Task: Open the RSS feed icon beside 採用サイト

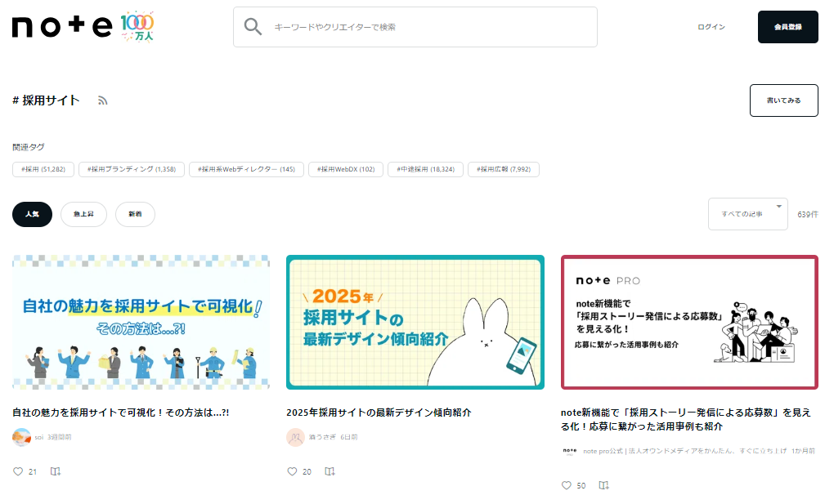Action: [x=103, y=100]
